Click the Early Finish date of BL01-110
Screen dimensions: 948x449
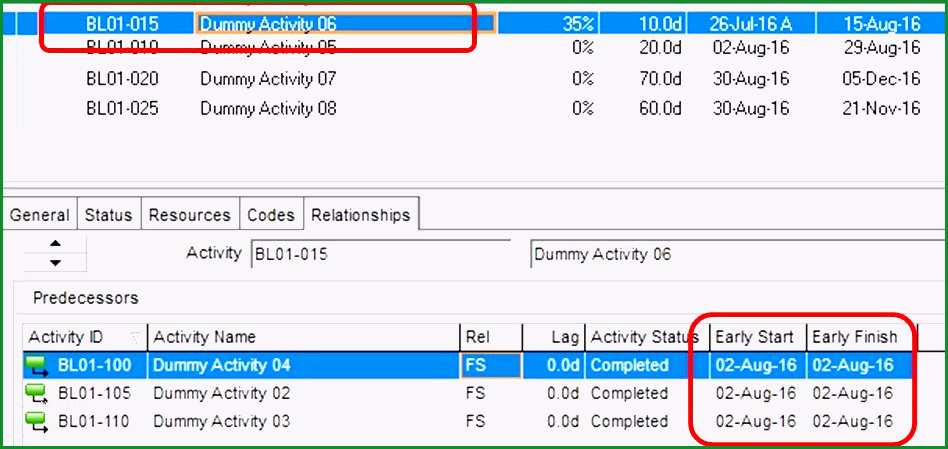click(852, 421)
